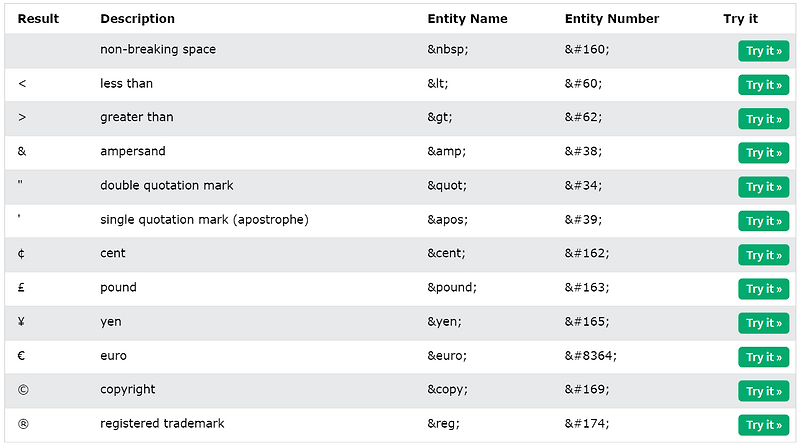This screenshot has height=445, width=800.
Task: Try the apostrophe entity example
Action: (x=763, y=221)
